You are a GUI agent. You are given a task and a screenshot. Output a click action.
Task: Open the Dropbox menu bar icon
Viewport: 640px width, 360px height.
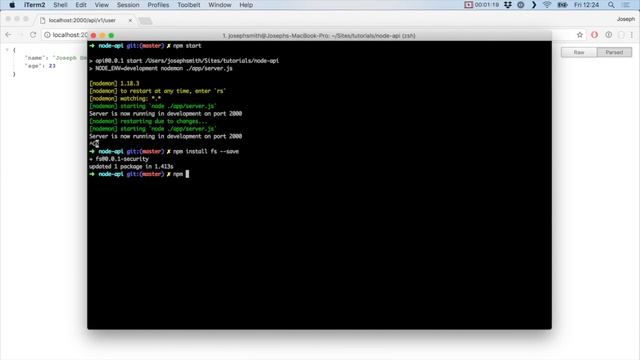click(508, 5)
